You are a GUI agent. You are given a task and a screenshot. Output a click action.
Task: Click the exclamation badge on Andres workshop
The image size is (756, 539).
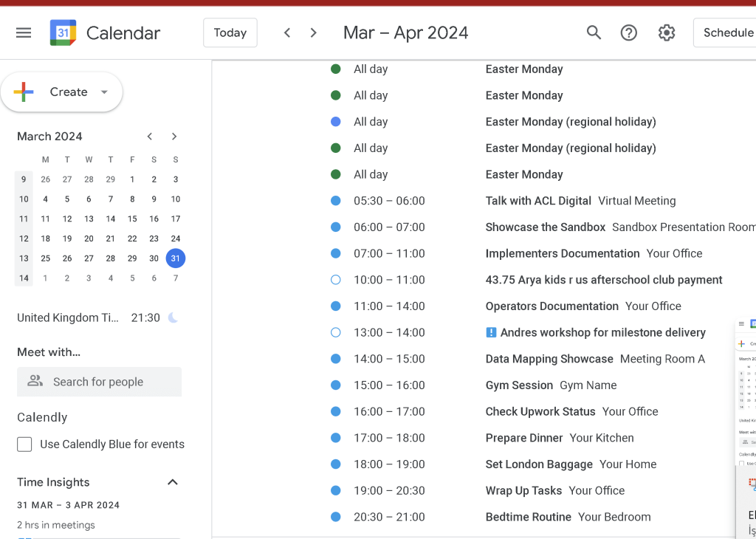[491, 333]
